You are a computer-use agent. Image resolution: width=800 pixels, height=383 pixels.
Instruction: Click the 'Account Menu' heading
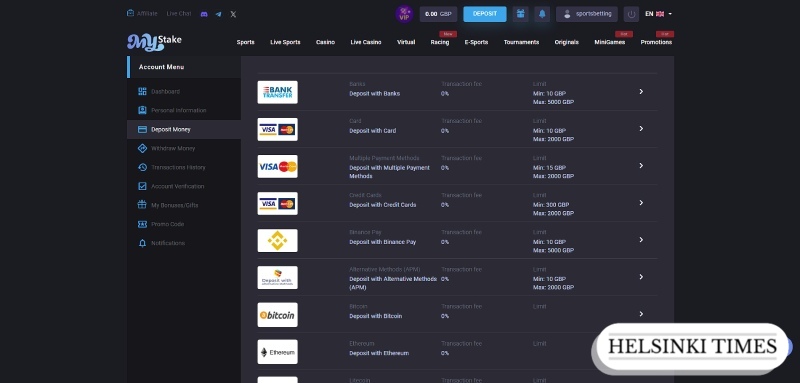161,67
